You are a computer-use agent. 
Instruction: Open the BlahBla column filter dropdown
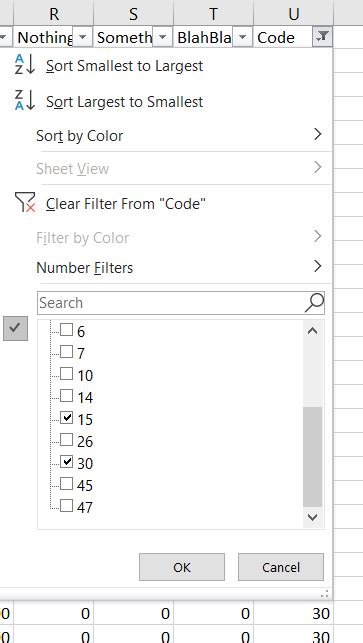[x=242, y=37]
